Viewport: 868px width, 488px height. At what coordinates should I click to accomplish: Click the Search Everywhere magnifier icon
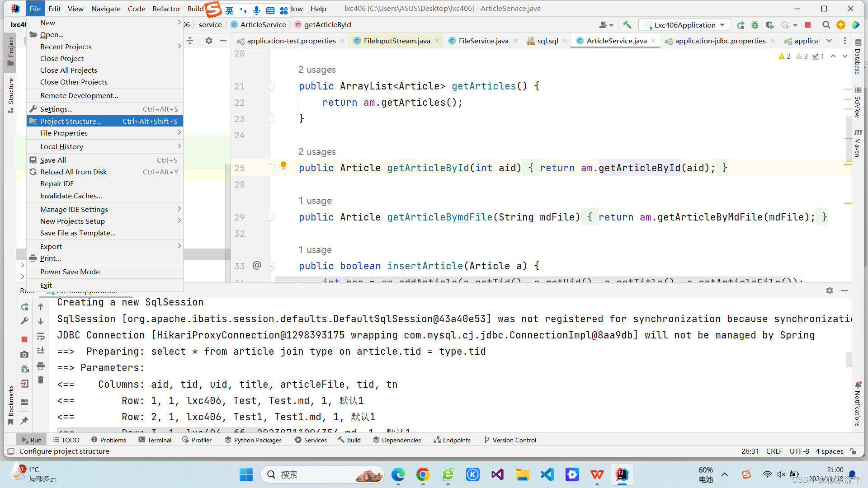(826, 25)
